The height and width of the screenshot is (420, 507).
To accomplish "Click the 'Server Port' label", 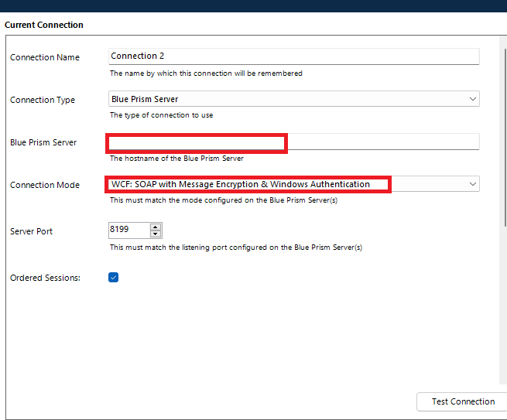I will point(31,231).
